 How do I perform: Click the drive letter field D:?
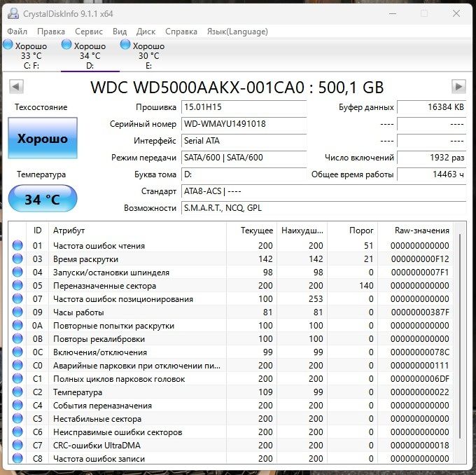pos(244,174)
